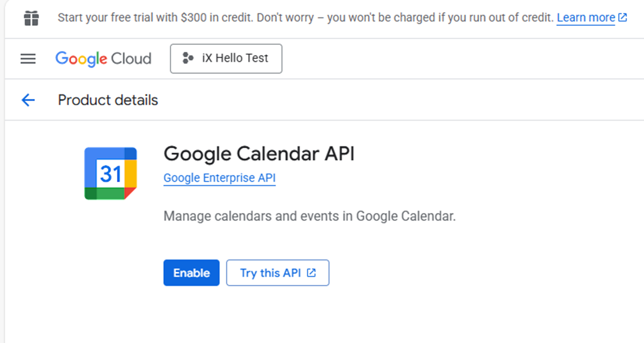644x343 pixels.
Task: Click external-link icon beside Learn more
Action: 623,17
